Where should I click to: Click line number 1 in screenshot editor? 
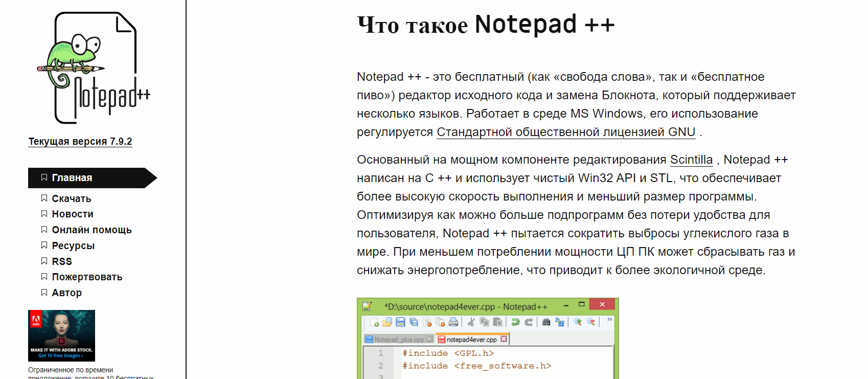click(x=380, y=353)
